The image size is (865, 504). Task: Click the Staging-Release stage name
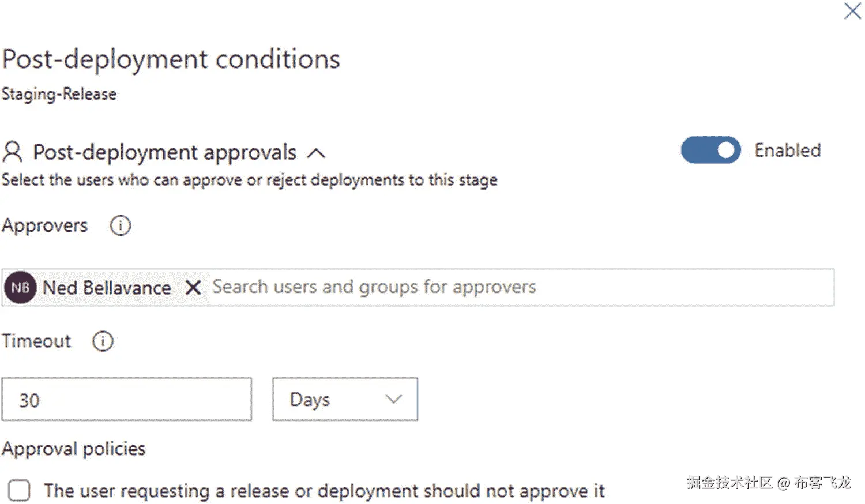[59, 94]
